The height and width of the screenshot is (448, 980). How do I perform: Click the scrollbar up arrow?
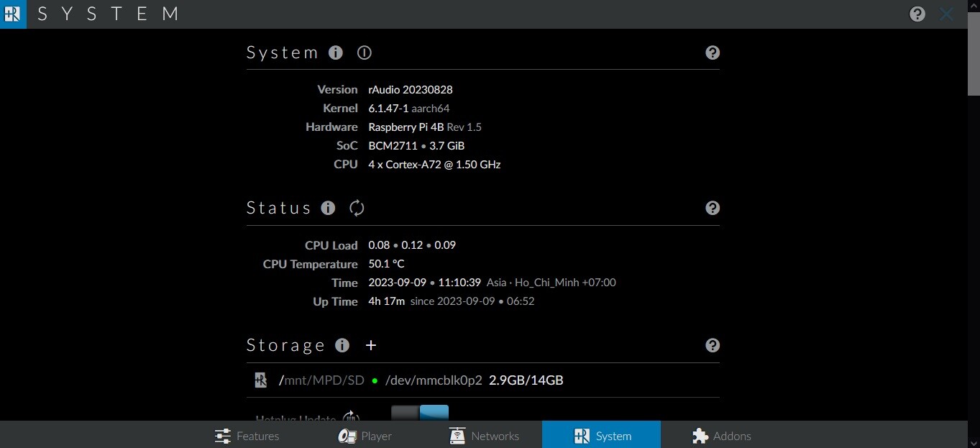click(x=973, y=6)
